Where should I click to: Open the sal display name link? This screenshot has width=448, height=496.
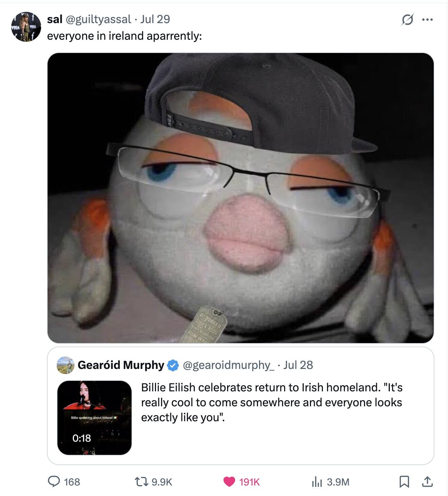[x=55, y=19]
